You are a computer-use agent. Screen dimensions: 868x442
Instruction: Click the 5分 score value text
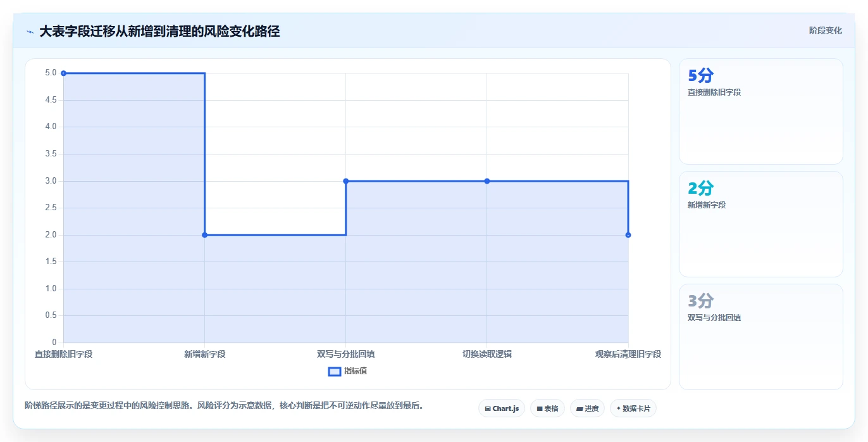coord(700,76)
